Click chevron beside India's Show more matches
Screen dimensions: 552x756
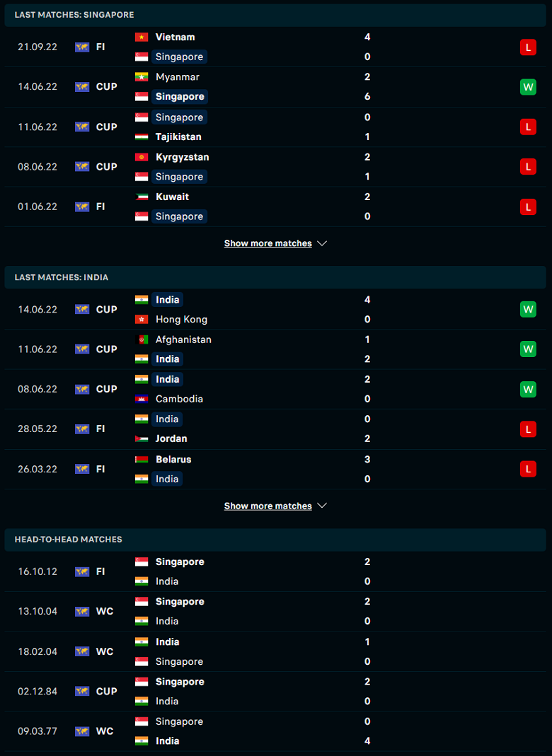point(322,506)
